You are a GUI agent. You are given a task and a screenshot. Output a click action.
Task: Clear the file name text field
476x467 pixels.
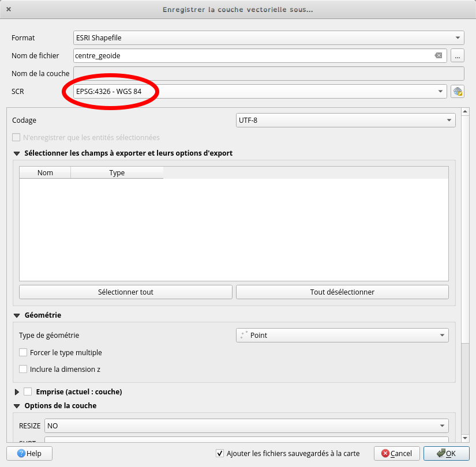tap(438, 56)
